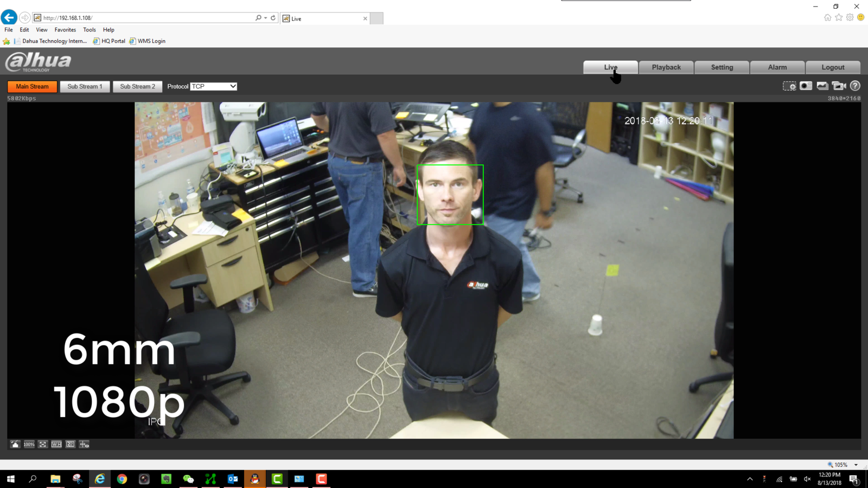Viewport: 868px width, 488px height.
Task: Open the Favorites menu
Action: pyautogui.click(x=65, y=30)
